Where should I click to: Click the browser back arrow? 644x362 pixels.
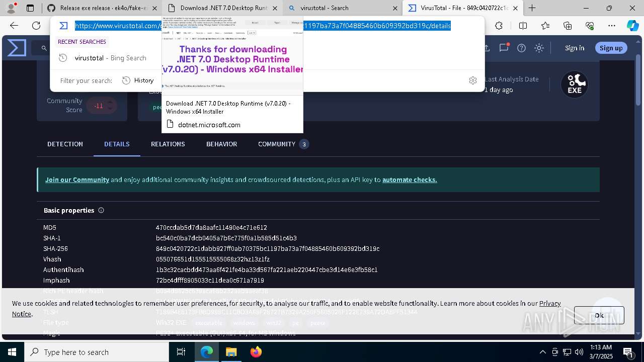pos(14,26)
